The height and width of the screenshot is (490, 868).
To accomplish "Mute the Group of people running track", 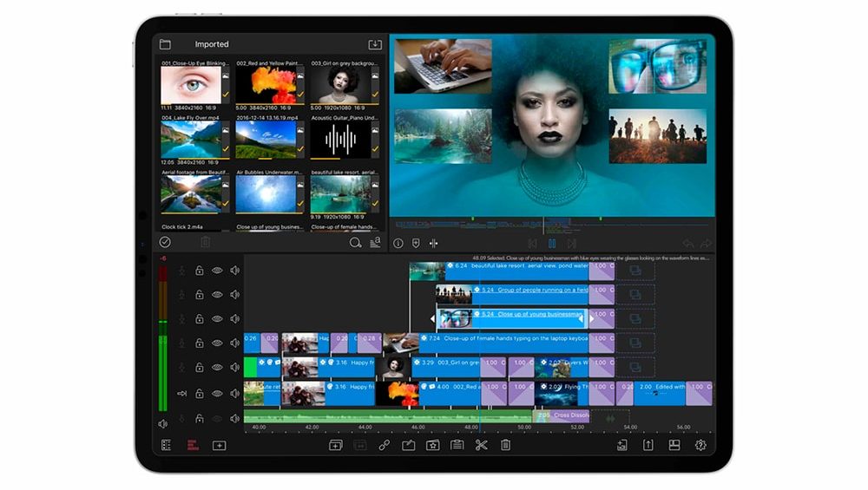I will (x=234, y=295).
